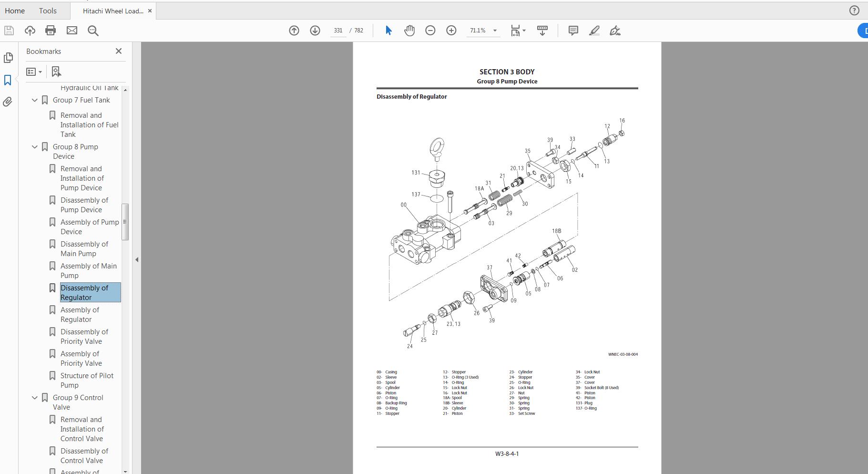The height and width of the screenshot is (474, 868).
Task: Collapse the navigation pane with the left arrow
Action: point(137,260)
